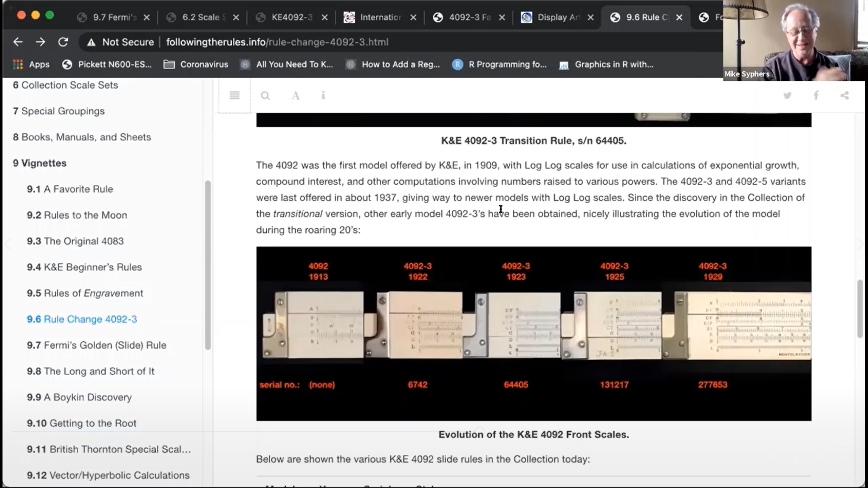This screenshot has height=488, width=868.
Task: Open chapter 9 Vignettes
Action: point(40,163)
